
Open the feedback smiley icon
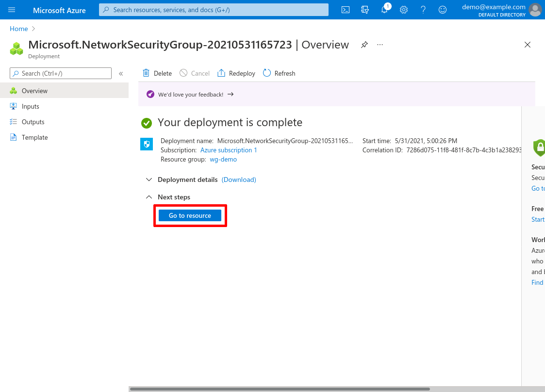[x=443, y=10]
